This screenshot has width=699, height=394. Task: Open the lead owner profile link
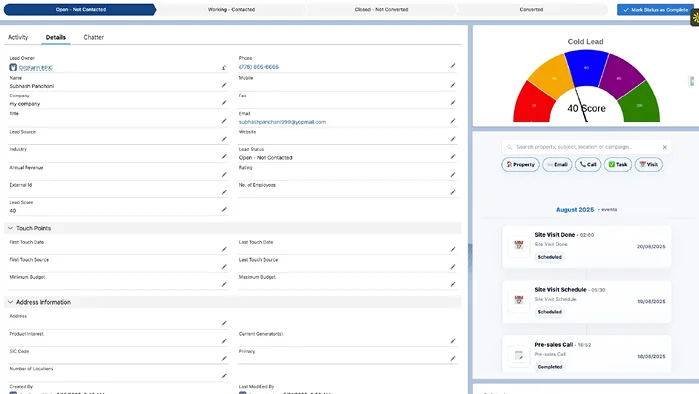coord(36,68)
